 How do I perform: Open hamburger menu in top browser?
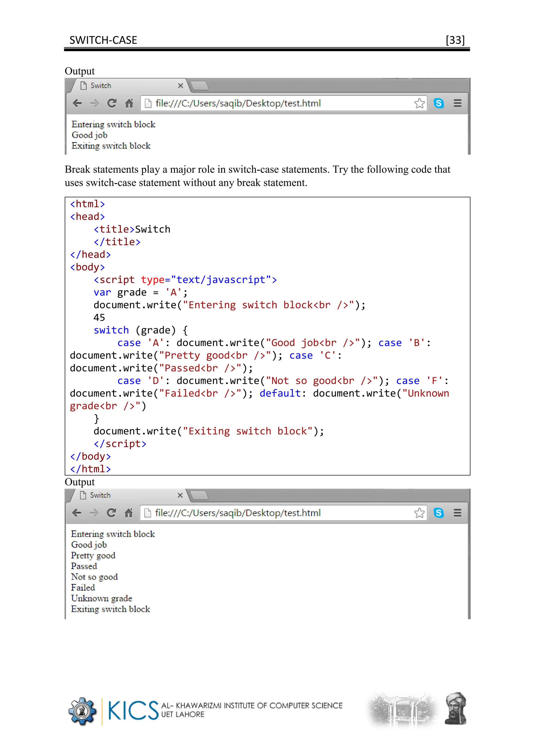(457, 103)
